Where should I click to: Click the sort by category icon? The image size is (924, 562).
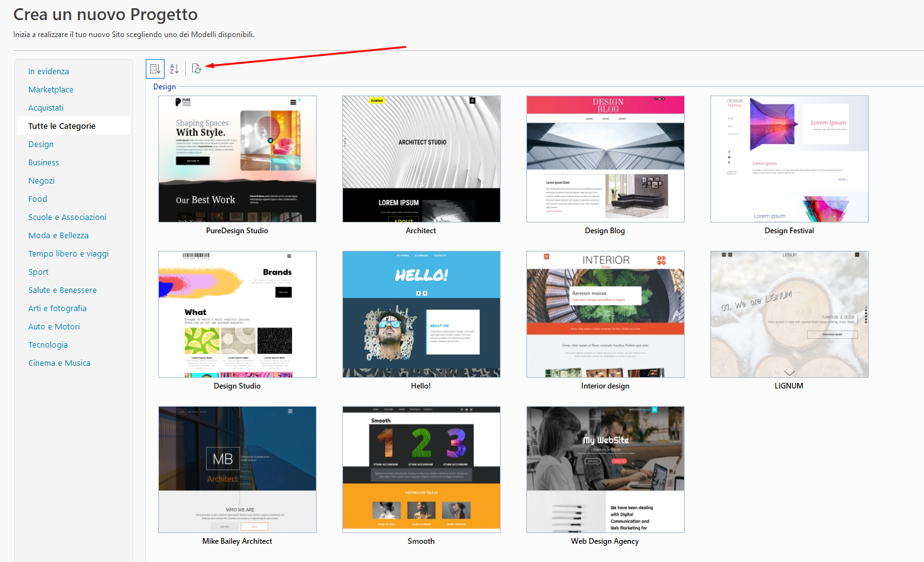[x=155, y=69]
